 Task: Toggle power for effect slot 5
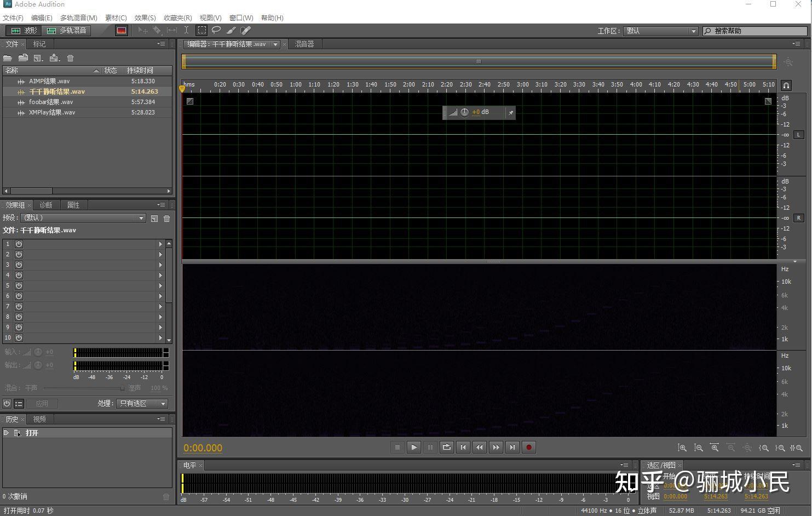coord(19,285)
